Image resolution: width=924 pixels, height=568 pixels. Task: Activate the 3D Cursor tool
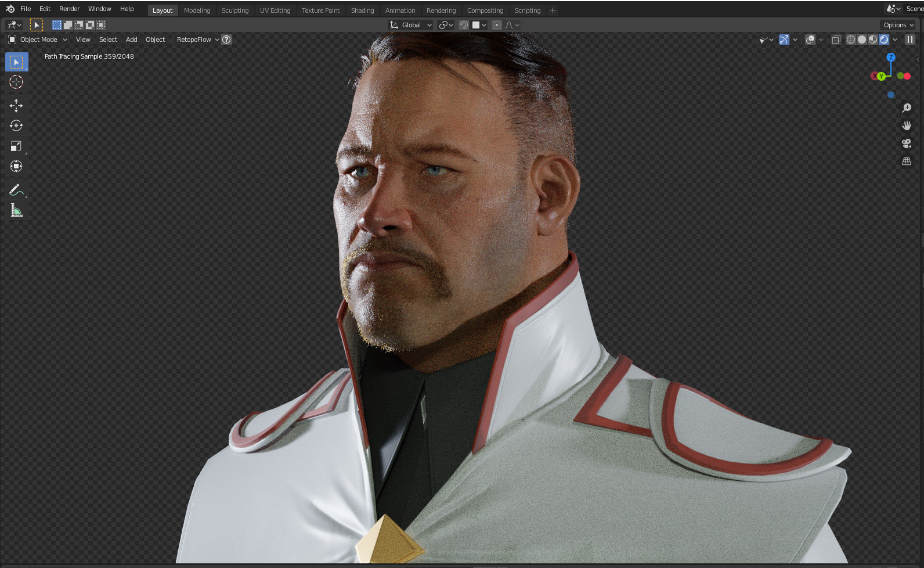pyautogui.click(x=16, y=82)
